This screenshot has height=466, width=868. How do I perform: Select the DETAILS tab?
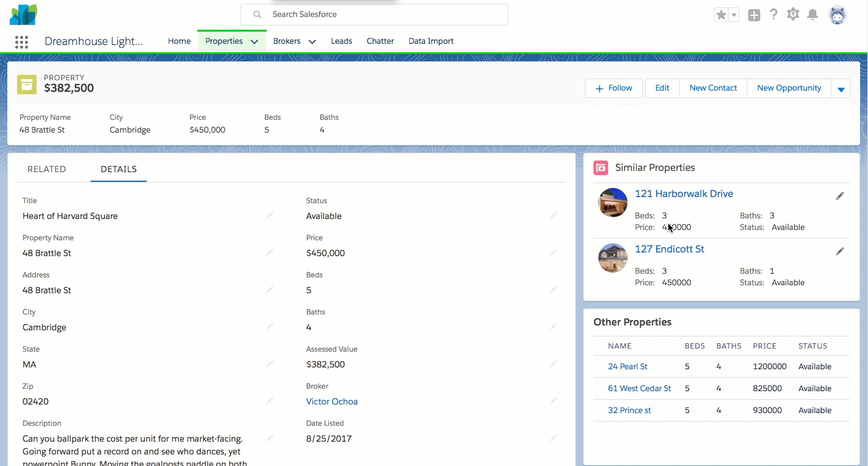119,169
